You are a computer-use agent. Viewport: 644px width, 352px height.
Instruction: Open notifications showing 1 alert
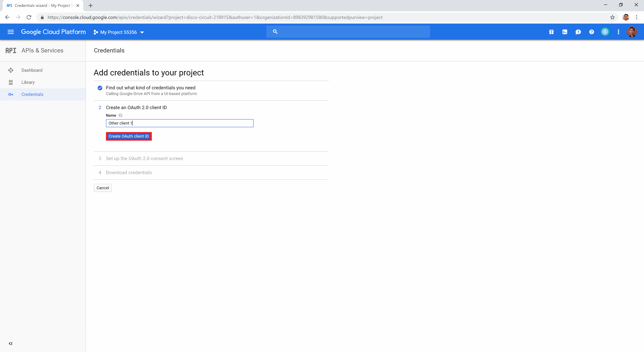[605, 32]
